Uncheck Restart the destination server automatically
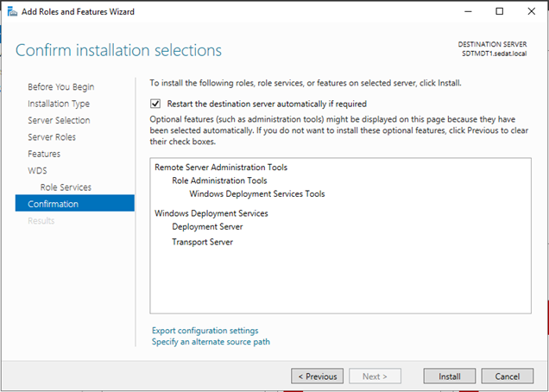Screen dimensions: 549x392 point(155,104)
